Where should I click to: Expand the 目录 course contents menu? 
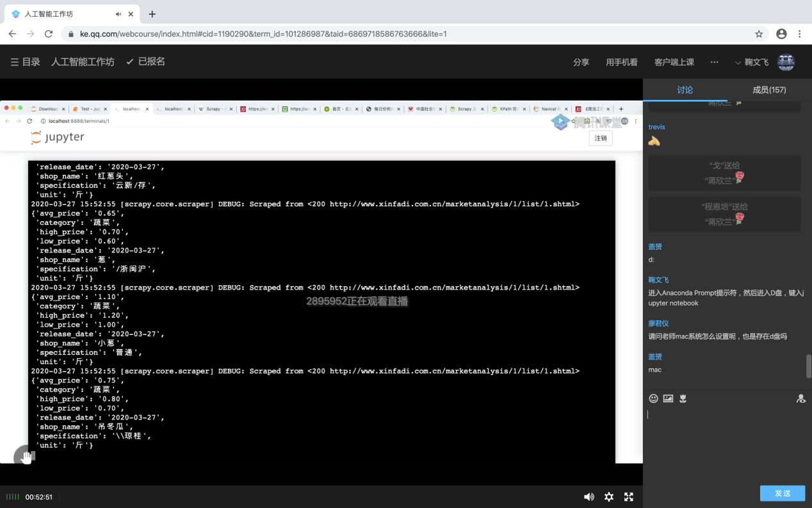(26, 61)
